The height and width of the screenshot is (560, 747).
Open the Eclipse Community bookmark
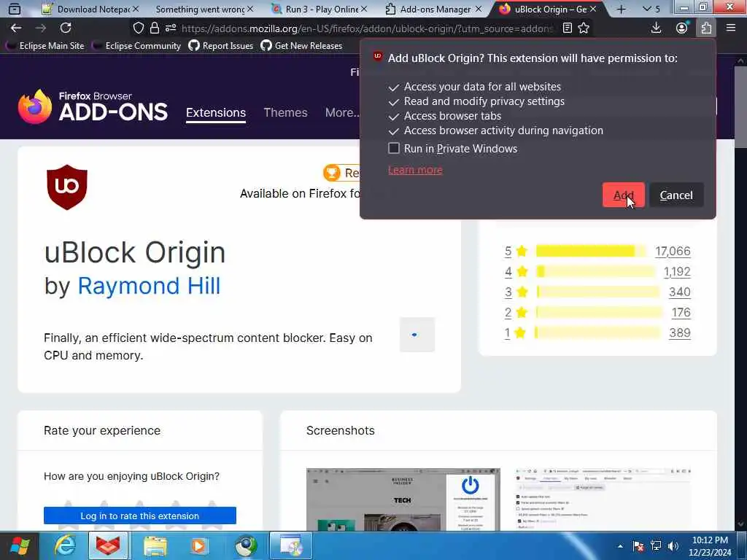pos(137,46)
